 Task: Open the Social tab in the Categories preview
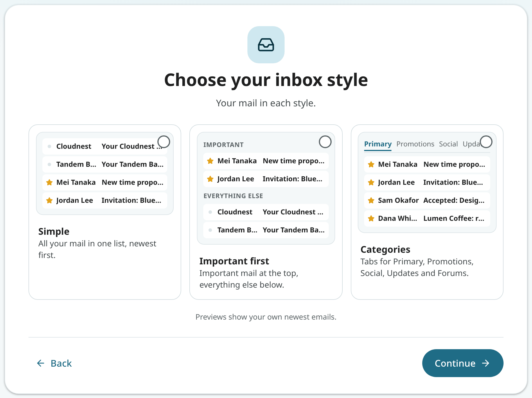[448, 144]
